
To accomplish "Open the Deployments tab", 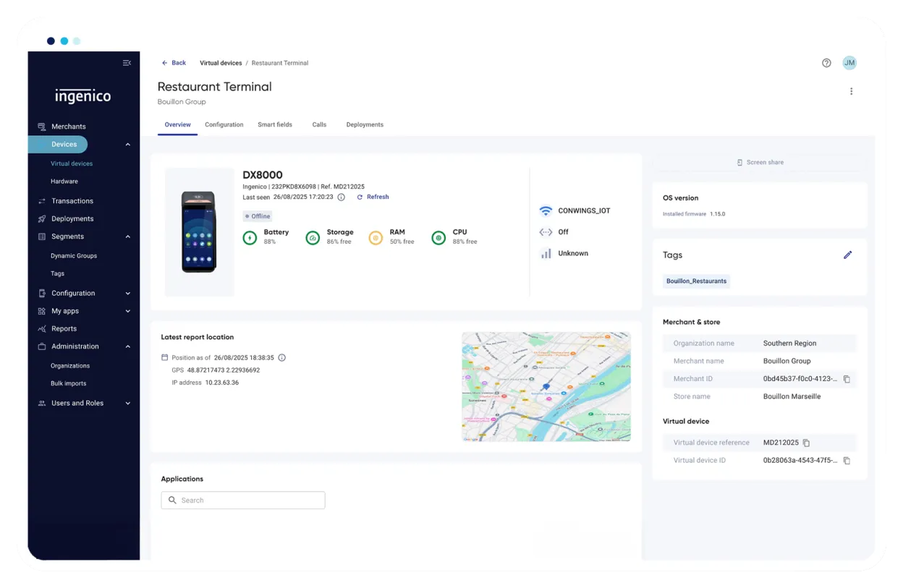I will pos(365,124).
